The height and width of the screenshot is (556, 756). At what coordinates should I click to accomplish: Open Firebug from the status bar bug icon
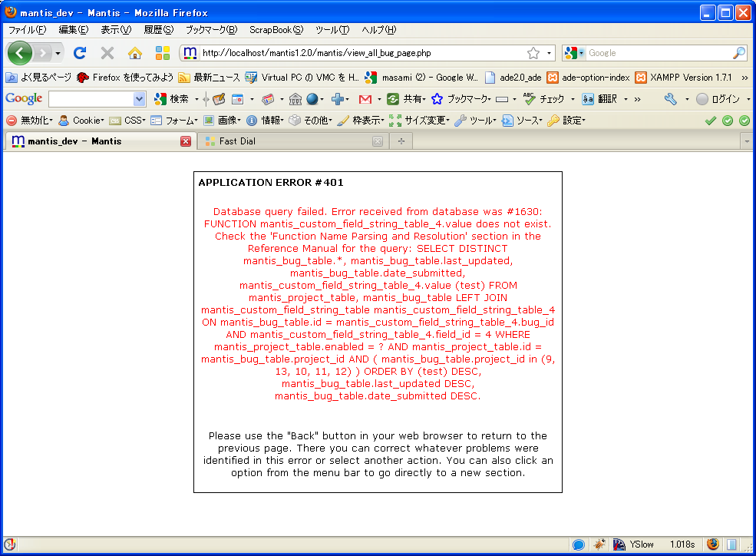point(599,544)
